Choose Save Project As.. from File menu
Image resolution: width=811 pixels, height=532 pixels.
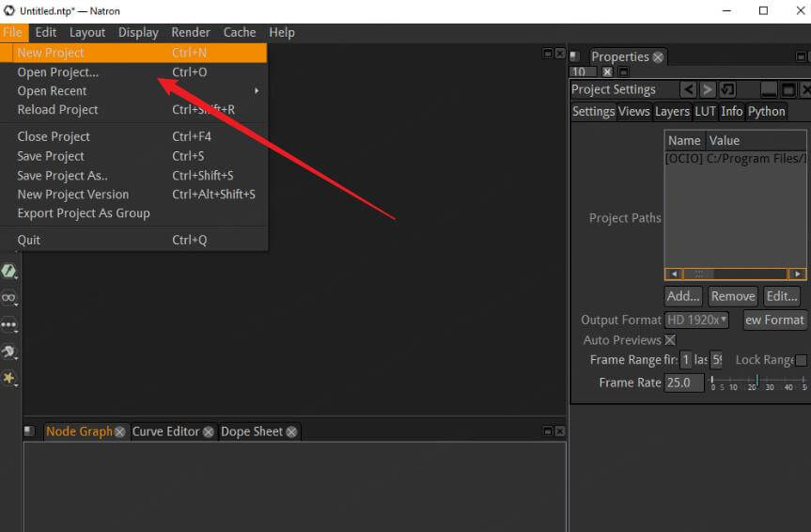point(62,176)
